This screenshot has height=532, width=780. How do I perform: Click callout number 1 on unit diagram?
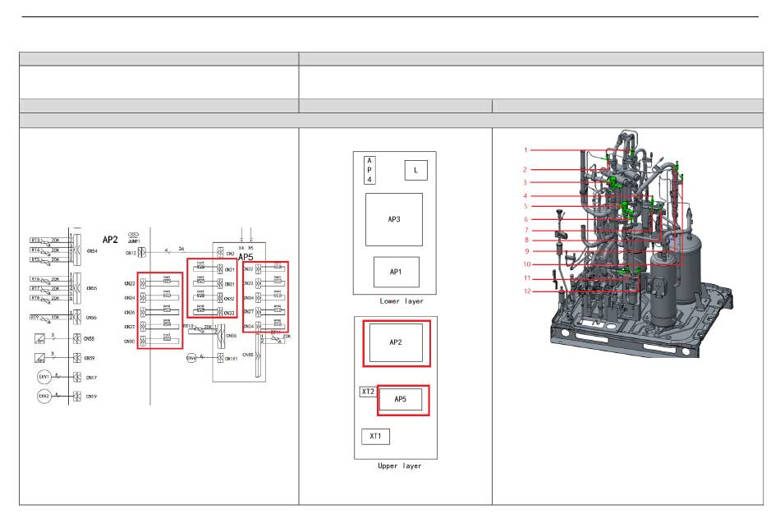pyautogui.click(x=525, y=150)
